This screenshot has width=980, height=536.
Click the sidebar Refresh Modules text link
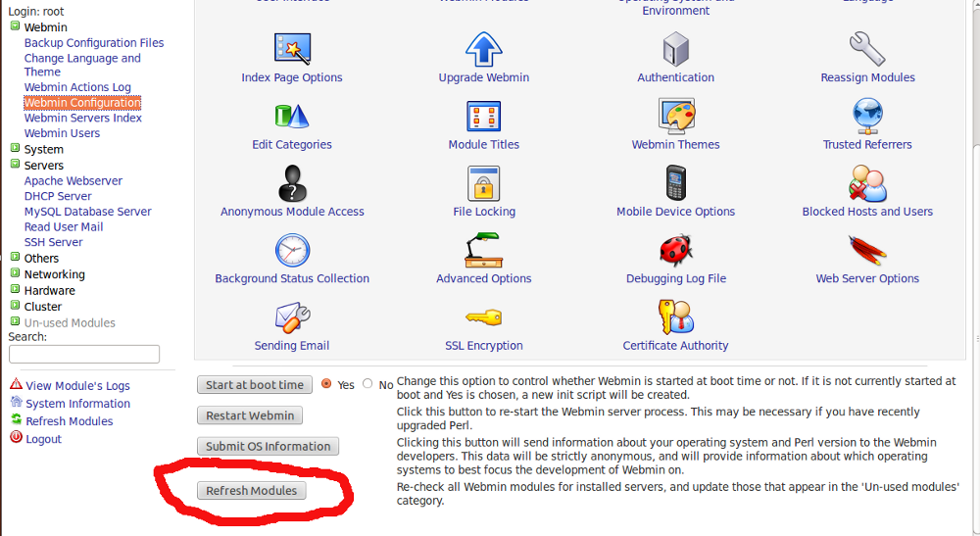pos(70,421)
